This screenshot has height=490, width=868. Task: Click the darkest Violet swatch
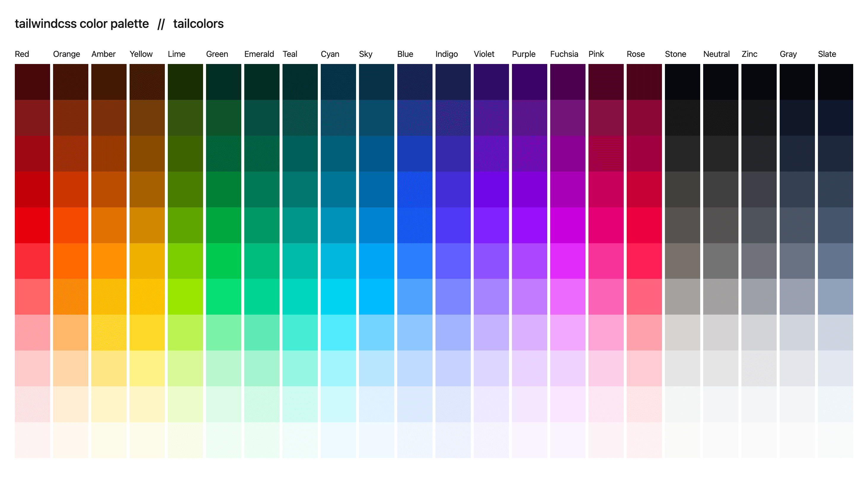tap(491, 82)
